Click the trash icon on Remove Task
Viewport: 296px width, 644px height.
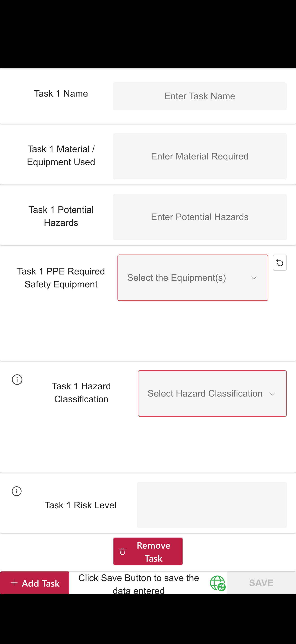tap(122, 551)
